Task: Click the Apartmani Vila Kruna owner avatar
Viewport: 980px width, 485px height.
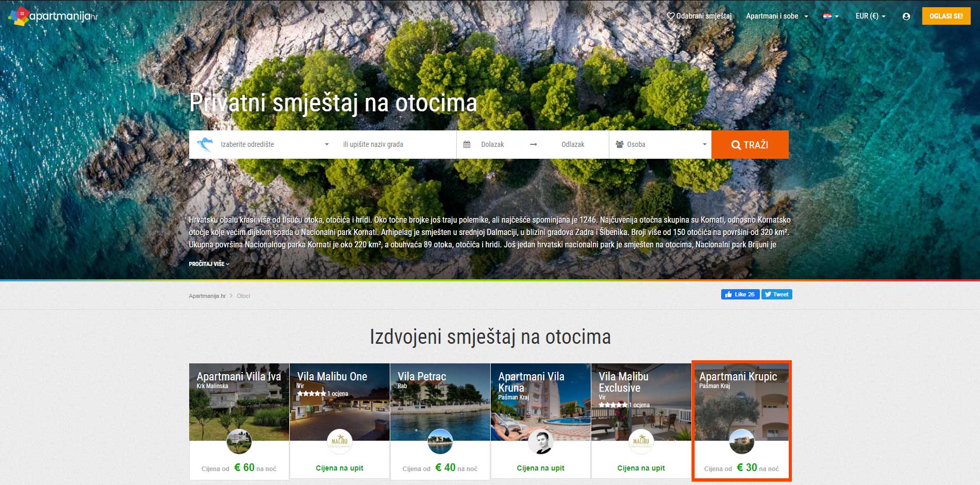Action: (540, 441)
